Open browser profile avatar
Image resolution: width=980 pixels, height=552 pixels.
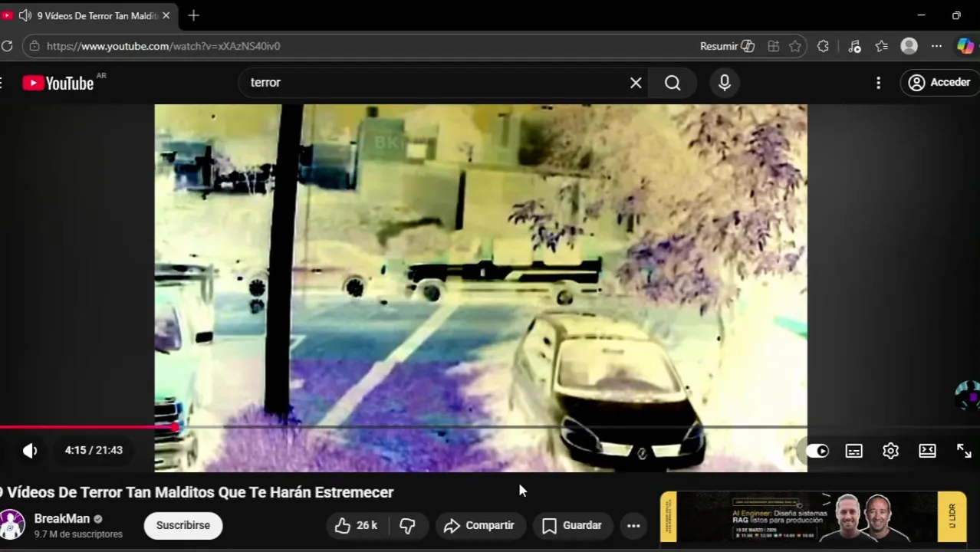click(909, 46)
